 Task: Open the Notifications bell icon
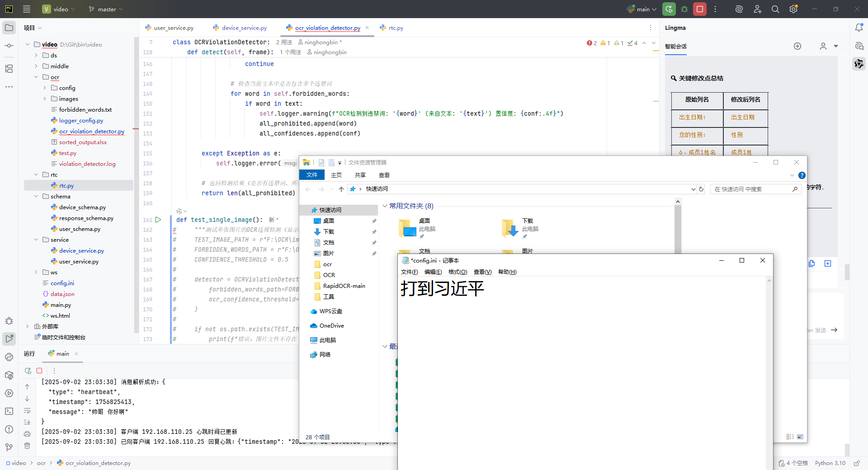pos(859,28)
